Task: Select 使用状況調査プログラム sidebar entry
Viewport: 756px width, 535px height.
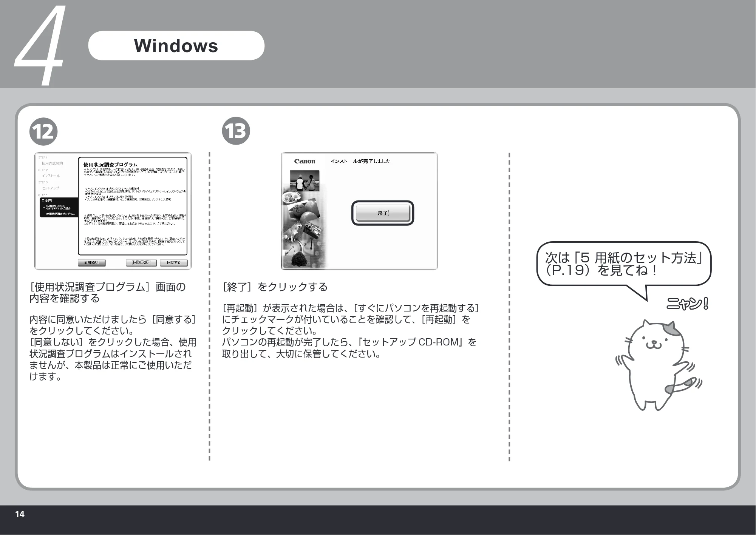Action: [60, 214]
